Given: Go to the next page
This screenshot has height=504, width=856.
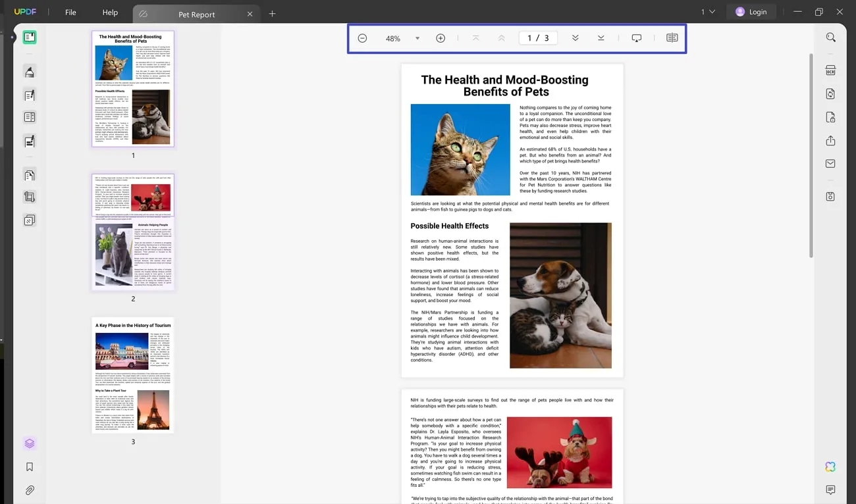Looking at the screenshot, I should pyautogui.click(x=575, y=38).
